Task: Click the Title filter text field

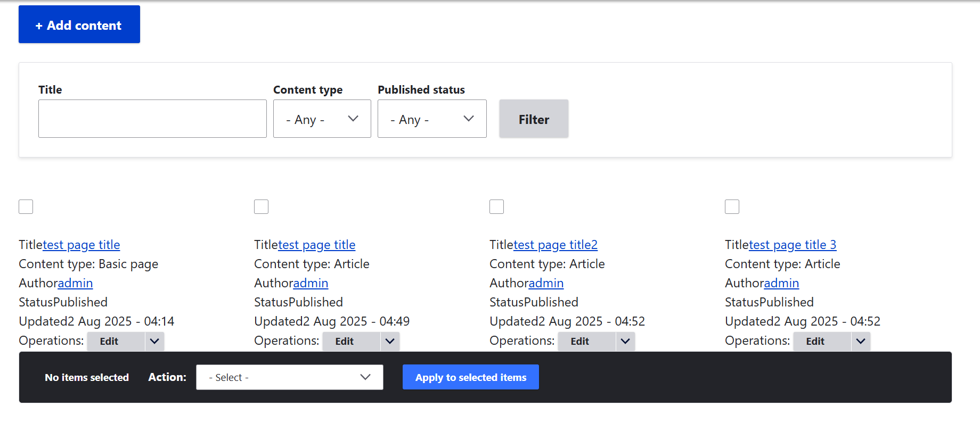Action: coord(152,119)
